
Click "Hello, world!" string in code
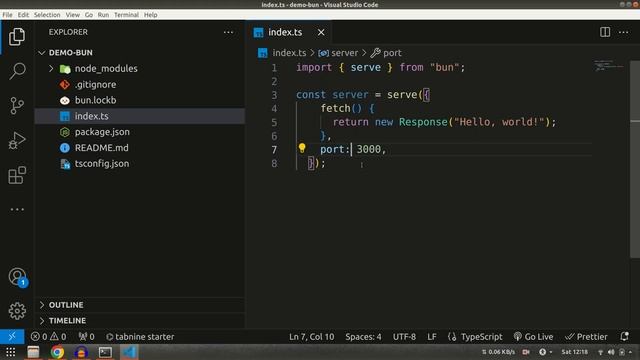(499, 122)
